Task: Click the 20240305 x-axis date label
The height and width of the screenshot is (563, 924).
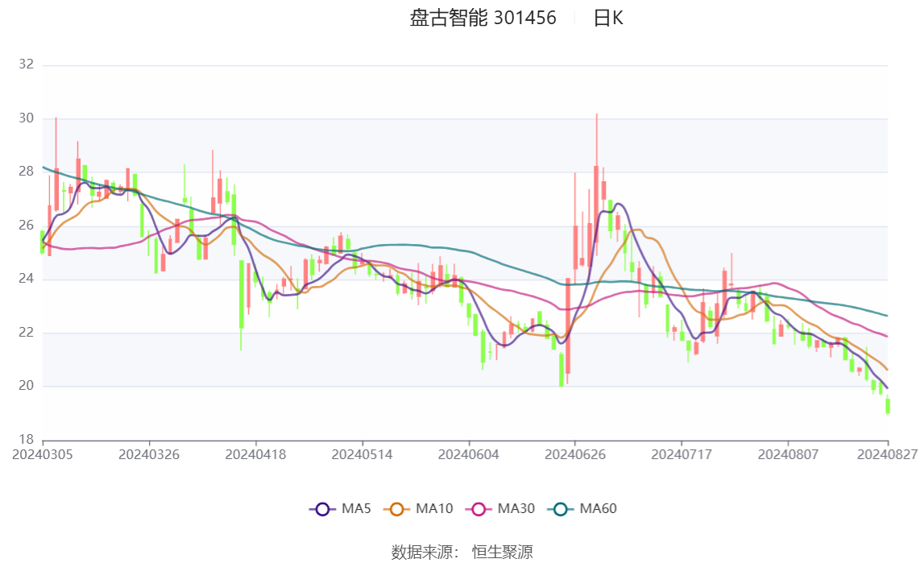Action: (43, 454)
